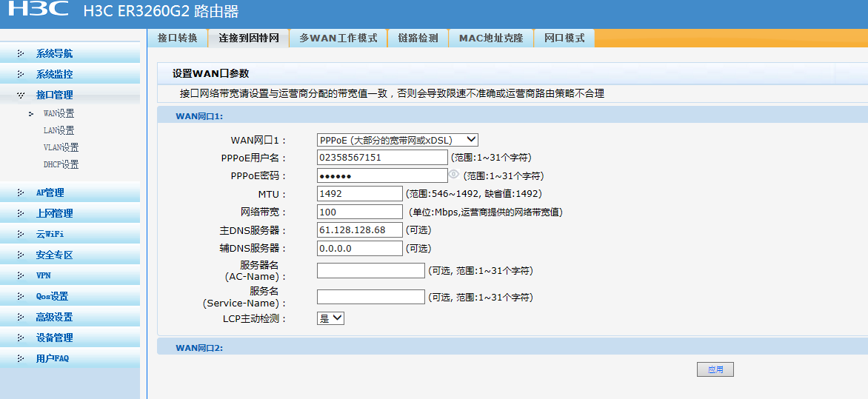Reveal PPPoE password with the eye icon
Viewport: 868px width, 399px height.
coord(454,174)
